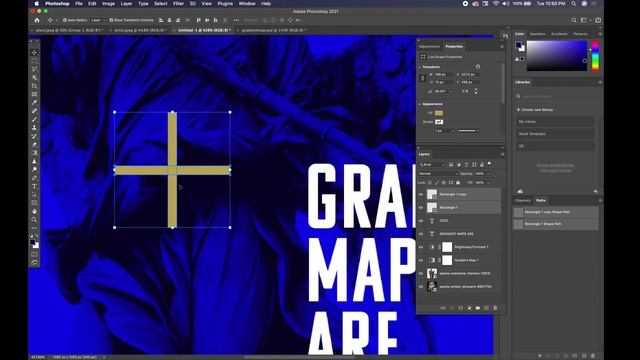Collapse the Appearance section in Properties
The height and width of the screenshot is (360, 640).
[x=420, y=104]
